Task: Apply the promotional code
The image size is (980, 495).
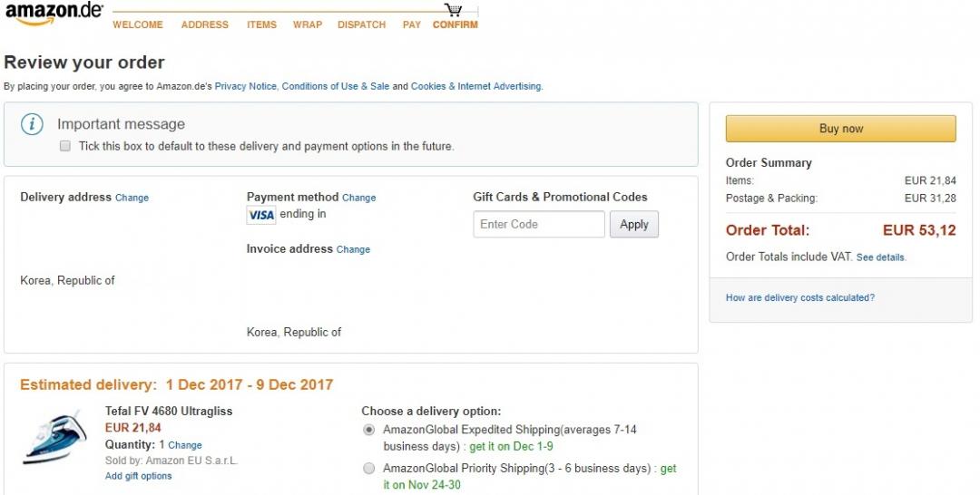Action: tap(634, 225)
